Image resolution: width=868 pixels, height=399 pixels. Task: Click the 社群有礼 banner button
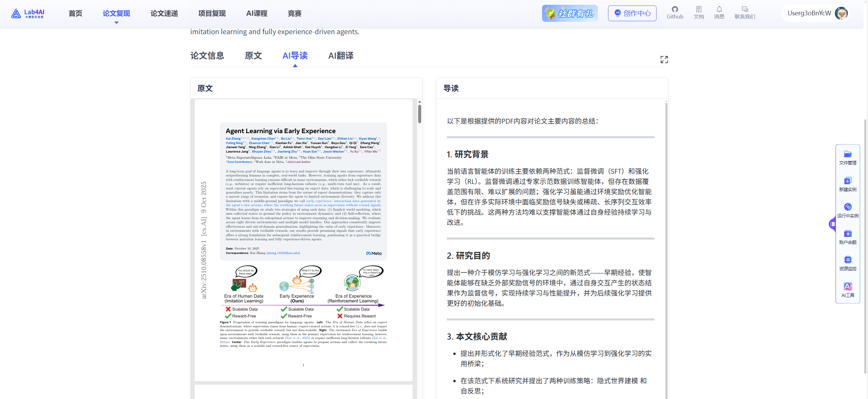coord(569,13)
